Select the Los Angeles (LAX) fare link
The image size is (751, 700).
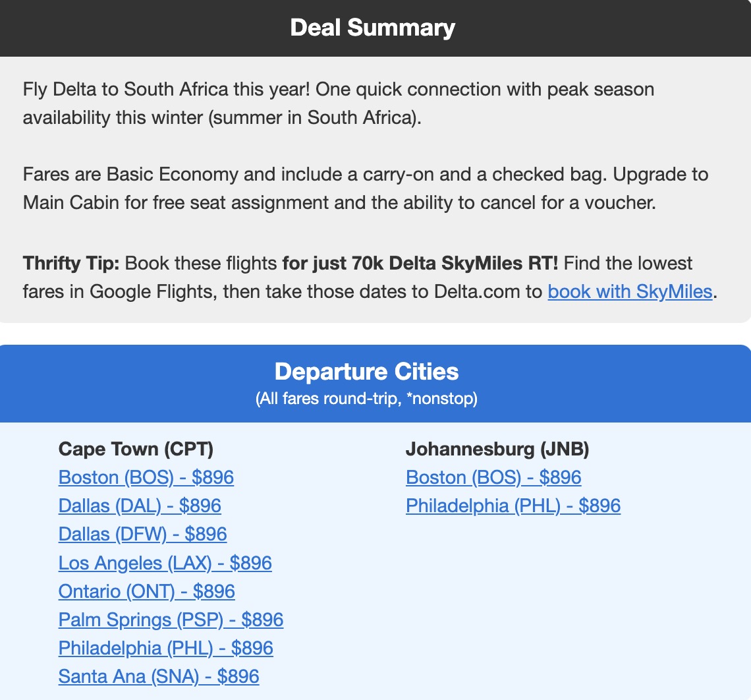click(x=165, y=563)
